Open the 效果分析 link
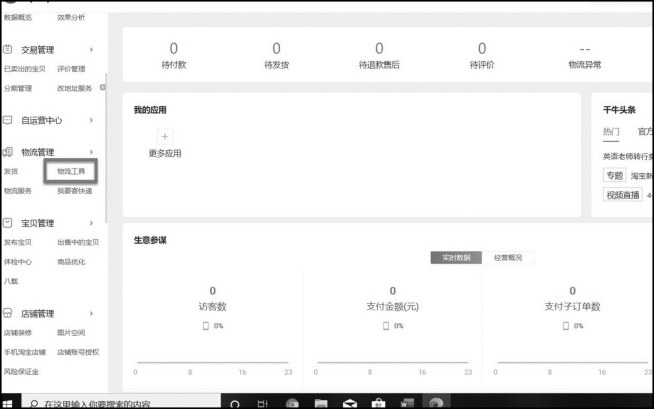 [71, 17]
